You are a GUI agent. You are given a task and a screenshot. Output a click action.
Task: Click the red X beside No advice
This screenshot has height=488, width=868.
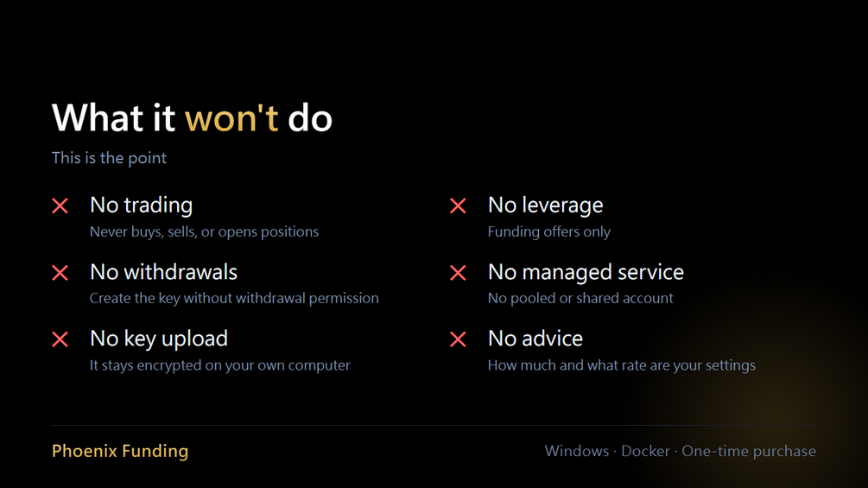tap(459, 339)
